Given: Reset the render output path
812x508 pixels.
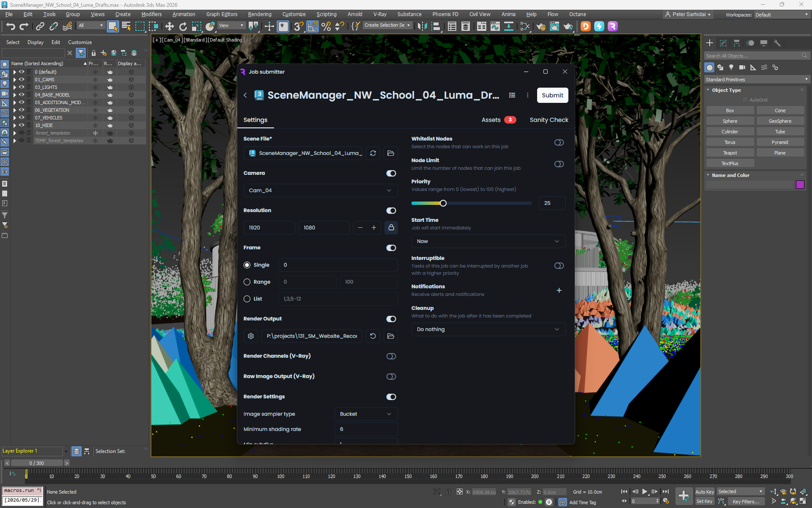Looking at the screenshot, I should [373, 336].
